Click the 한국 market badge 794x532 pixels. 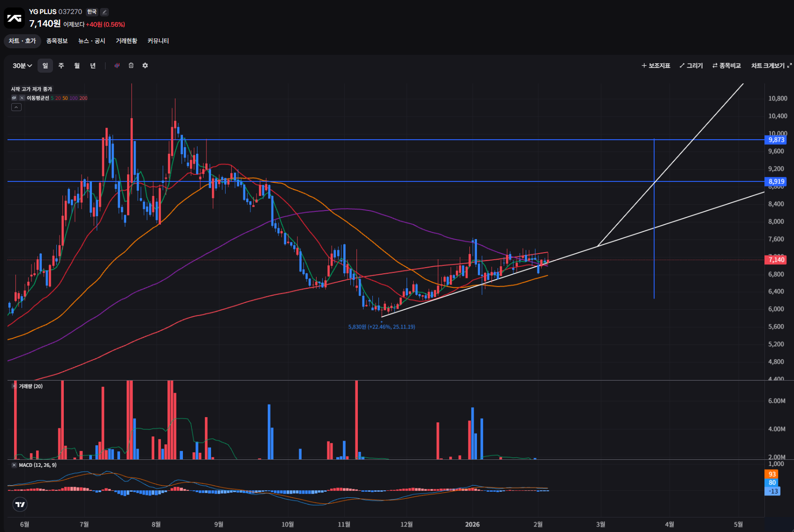[92, 12]
